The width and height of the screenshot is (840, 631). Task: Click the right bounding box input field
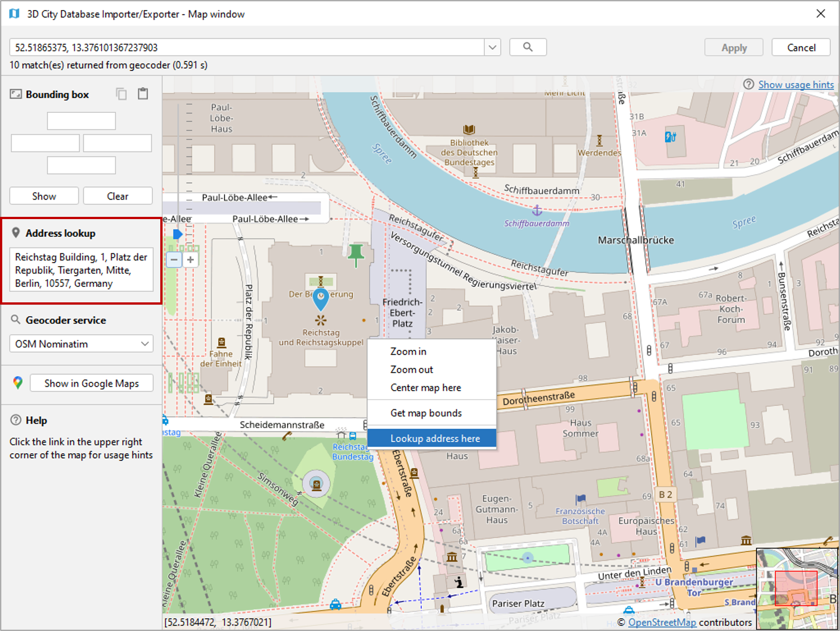point(117,143)
